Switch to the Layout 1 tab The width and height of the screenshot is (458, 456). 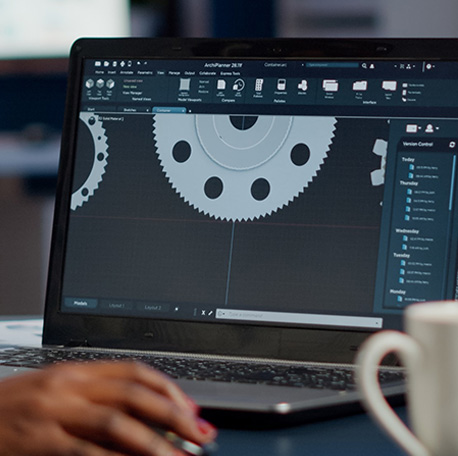click(117, 305)
